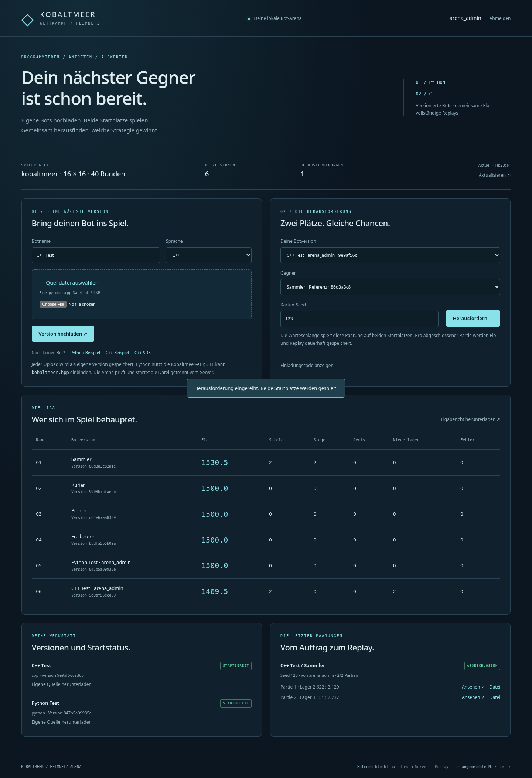Image resolution: width=532 pixels, height=778 pixels.
Task: Click the Elo value 1530.5
Action: 215,463
